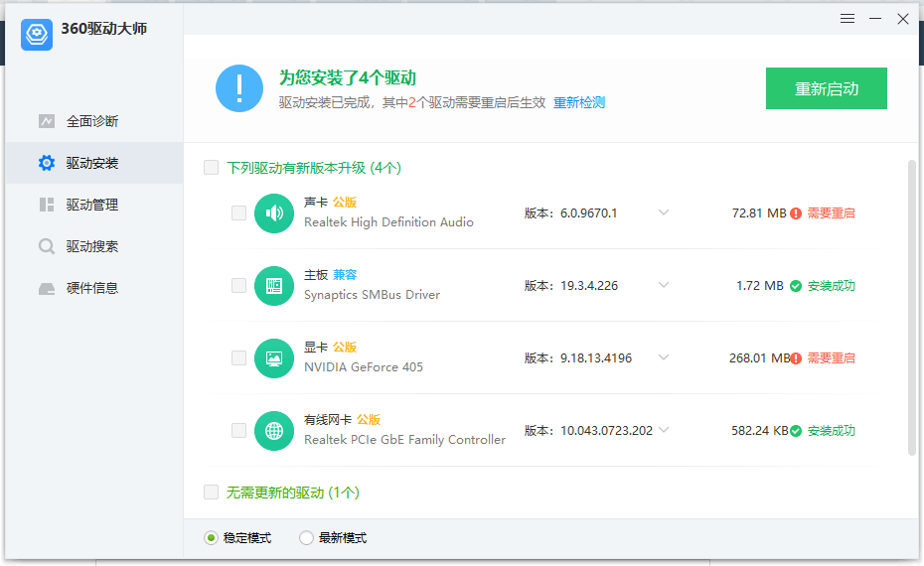Click the 公版 tag next to 有线网卡
This screenshot has height=566, width=924.
[369, 419]
